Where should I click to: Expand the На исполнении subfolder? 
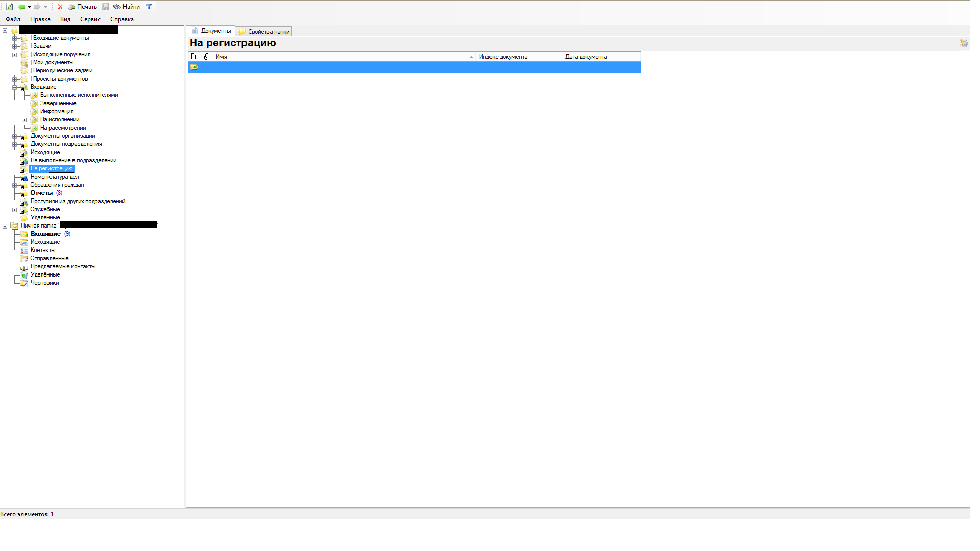coord(24,120)
